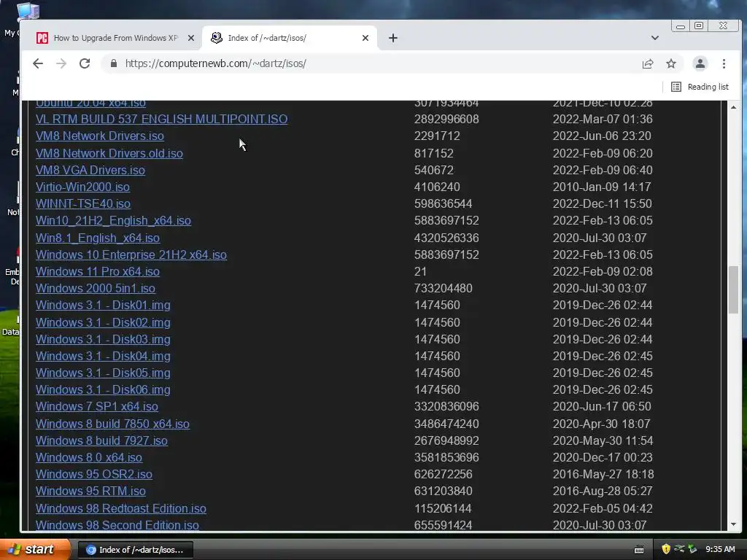Open VM8 Network Drivers.old.iso link

coord(109,153)
